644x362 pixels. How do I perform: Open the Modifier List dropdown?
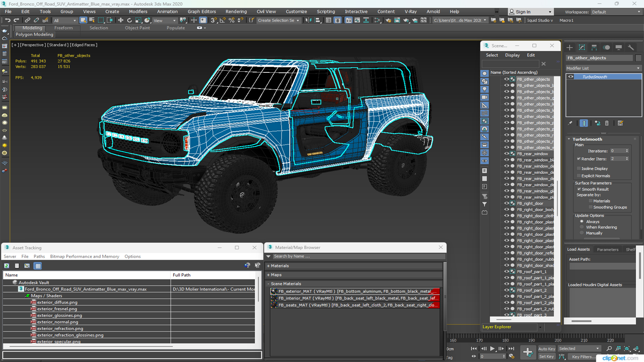tap(603, 68)
